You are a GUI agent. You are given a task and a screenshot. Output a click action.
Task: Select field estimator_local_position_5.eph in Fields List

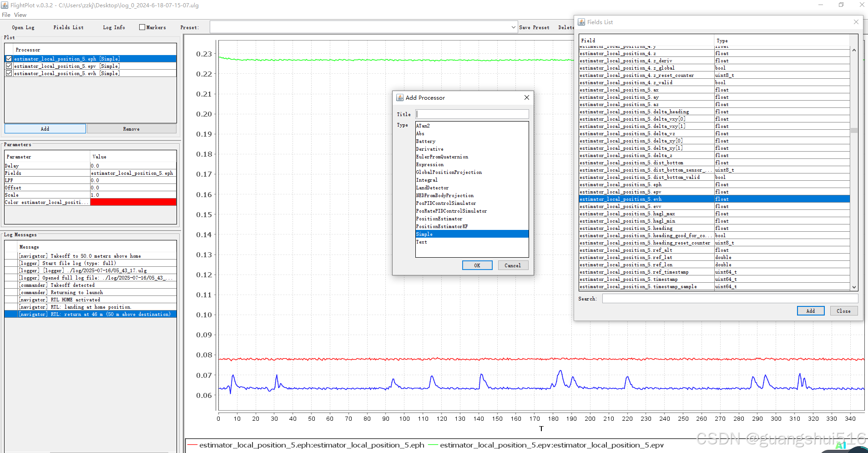pyautogui.click(x=714, y=184)
